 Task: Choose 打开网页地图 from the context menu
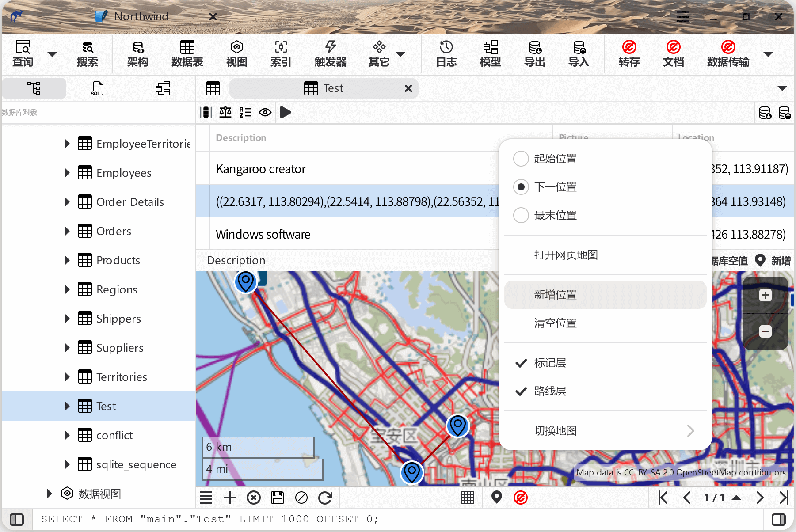pyautogui.click(x=566, y=255)
